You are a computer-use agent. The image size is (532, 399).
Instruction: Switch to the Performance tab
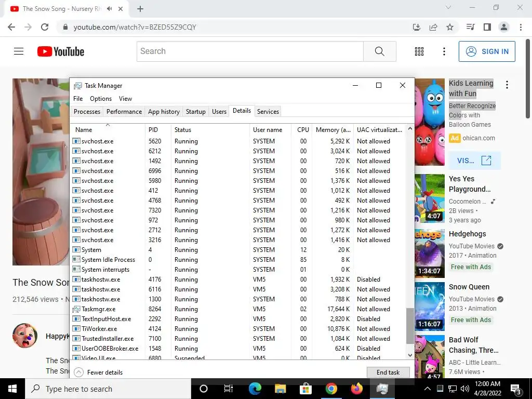124,112
